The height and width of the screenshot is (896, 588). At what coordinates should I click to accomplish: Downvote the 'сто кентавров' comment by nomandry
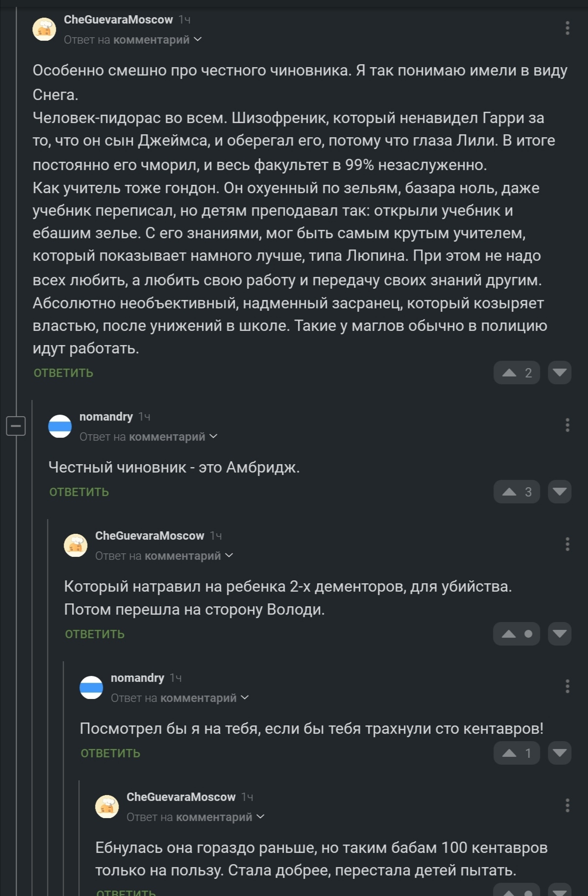[x=559, y=753]
